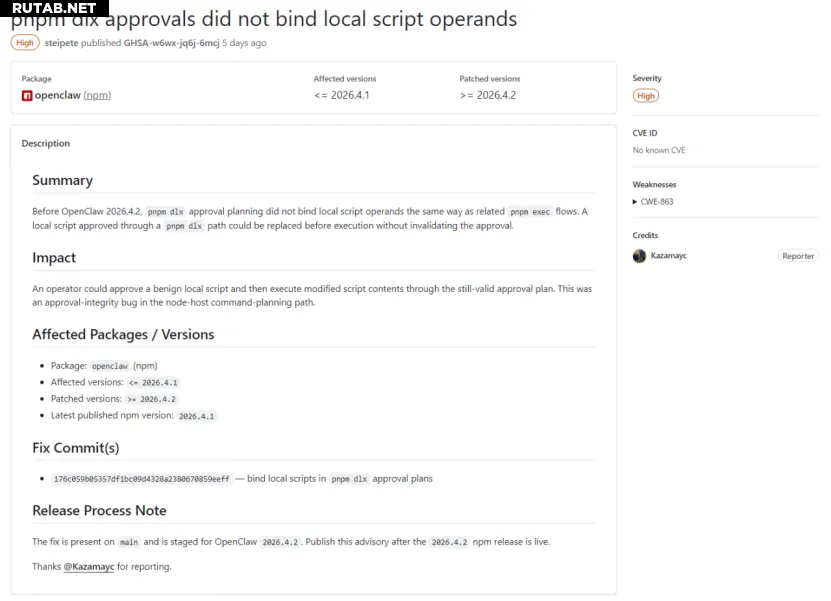Click the @Kazamayc mention in thanks line
The height and width of the screenshot is (601, 831).
[x=89, y=567]
